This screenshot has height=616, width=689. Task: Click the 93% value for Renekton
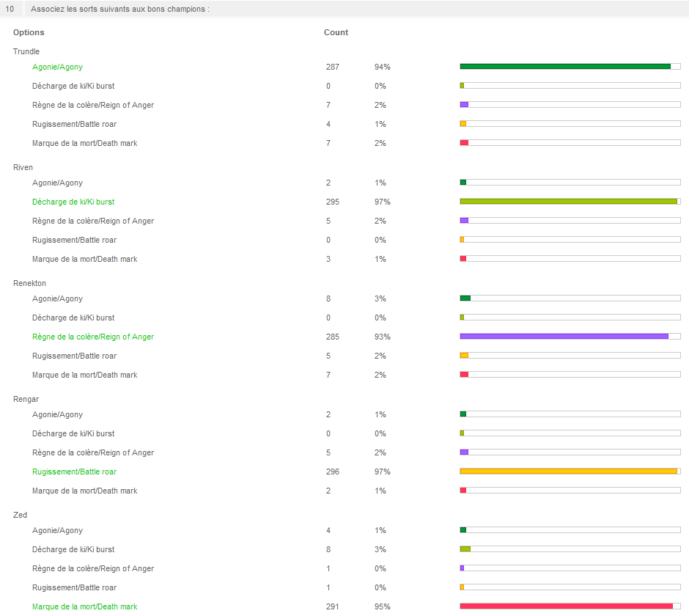pos(383,337)
